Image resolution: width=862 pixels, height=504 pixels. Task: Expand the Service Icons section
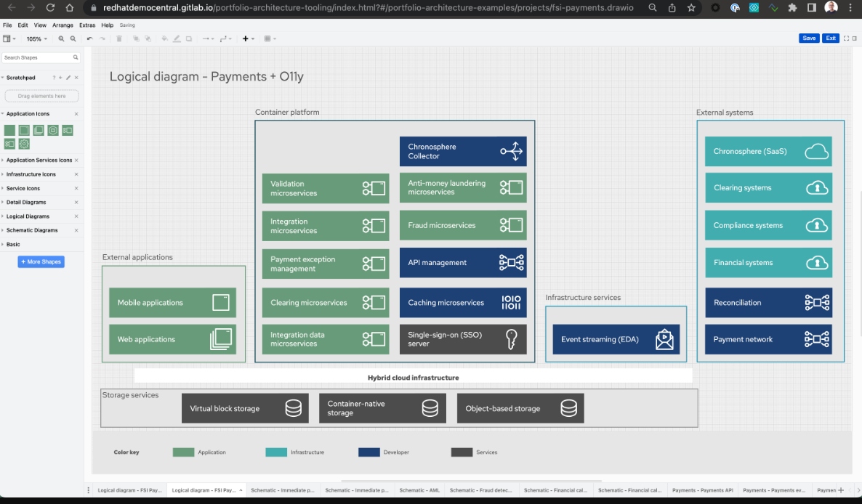[x=23, y=188]
